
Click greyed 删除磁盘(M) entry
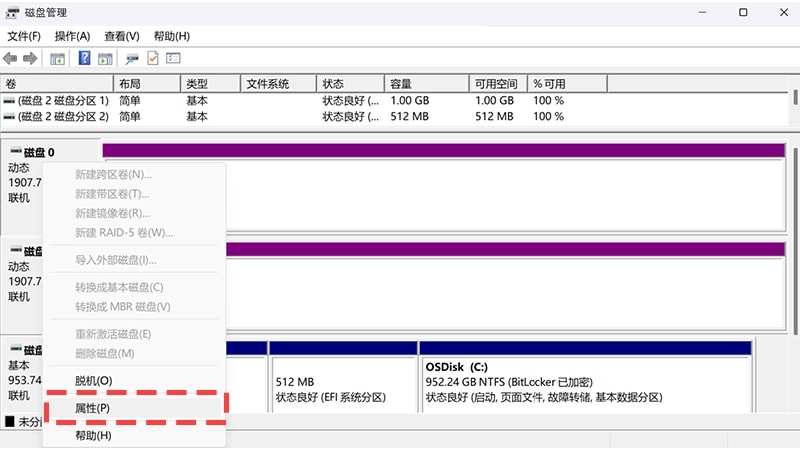coord(136,354)
